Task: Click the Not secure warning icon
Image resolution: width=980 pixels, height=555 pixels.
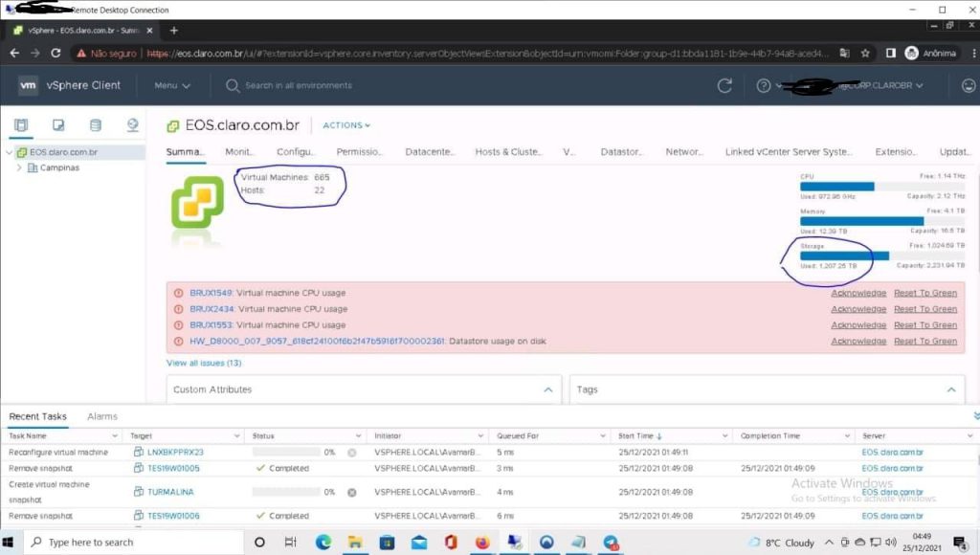Action: tap(81, 54)
